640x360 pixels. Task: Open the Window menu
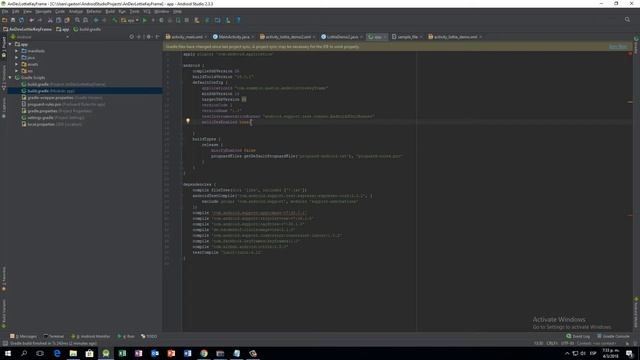(161, 11)
